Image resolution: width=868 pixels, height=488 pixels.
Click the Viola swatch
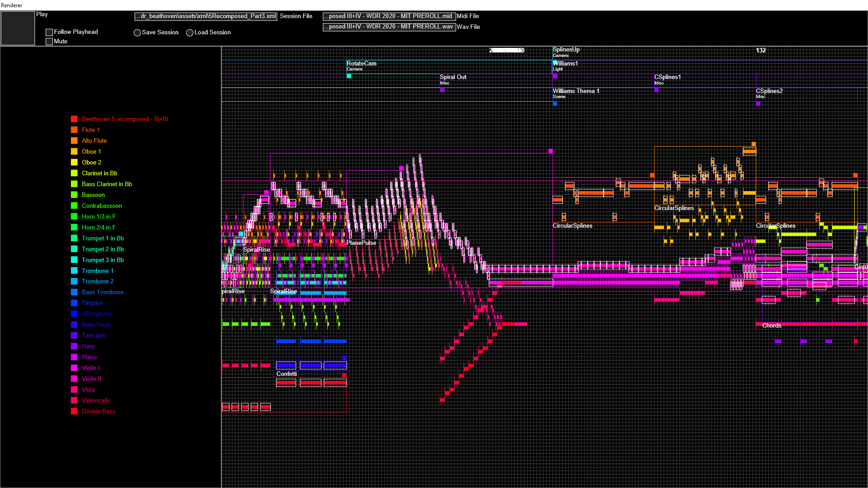(x=74, y=389)
